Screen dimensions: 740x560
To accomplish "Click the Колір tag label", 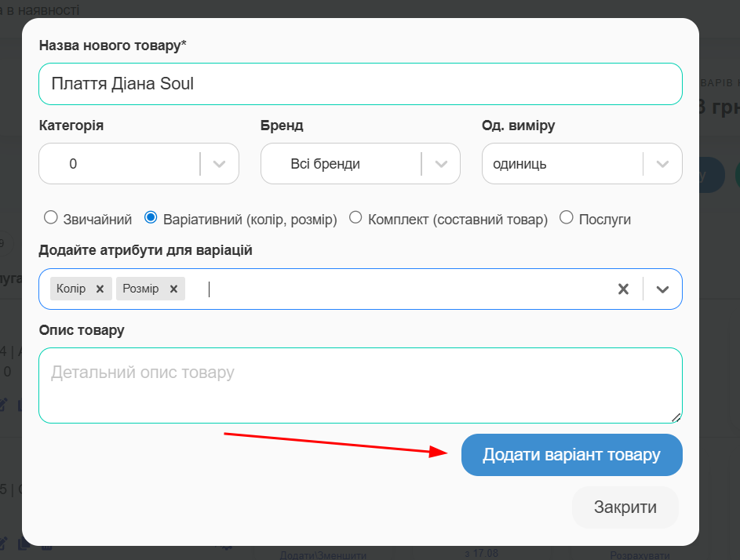I will click(x=71, y=289).
